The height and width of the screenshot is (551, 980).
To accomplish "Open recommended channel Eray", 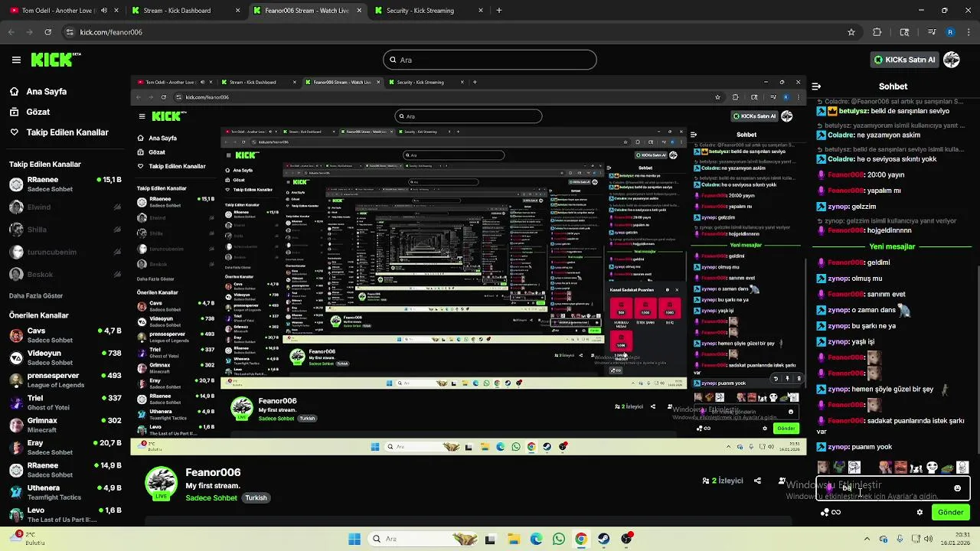I will (65, 447).
